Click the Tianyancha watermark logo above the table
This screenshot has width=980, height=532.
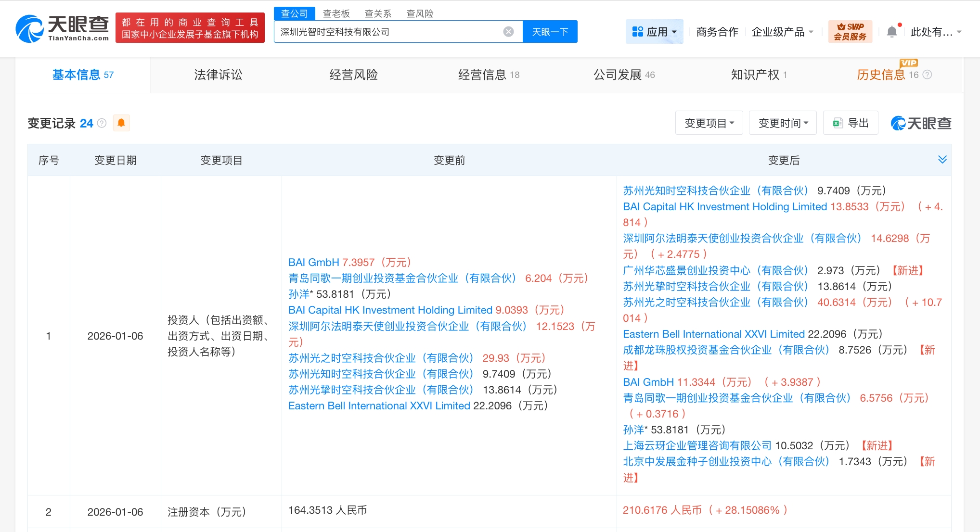921,124
